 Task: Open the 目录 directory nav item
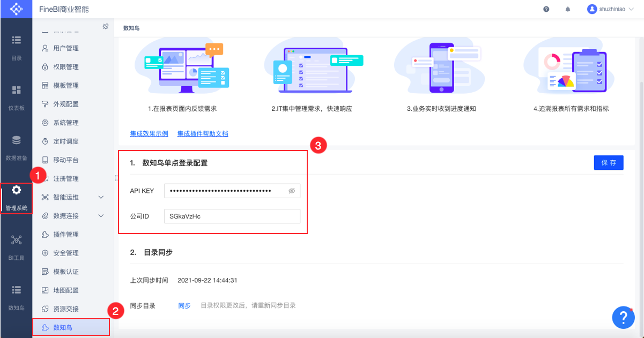pyautogui.click(x=16, y=48)
